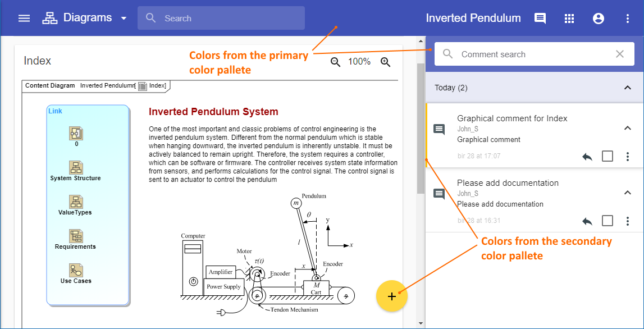Image resolution: width=644 pixels, height=329 pixels.
Task: Click the Index diagram icon in frame header
Action: click(143, 86)
